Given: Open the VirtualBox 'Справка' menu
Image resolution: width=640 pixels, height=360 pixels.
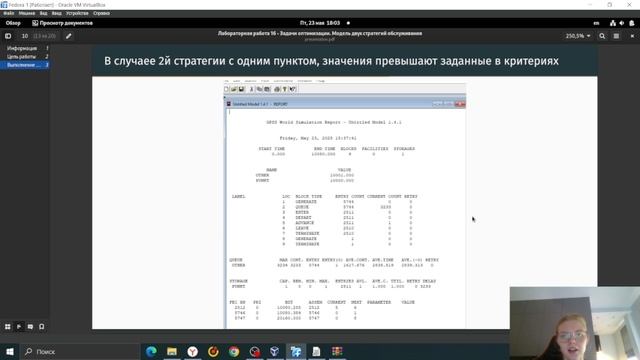Looking at the screenshot, I should [101, 13].
